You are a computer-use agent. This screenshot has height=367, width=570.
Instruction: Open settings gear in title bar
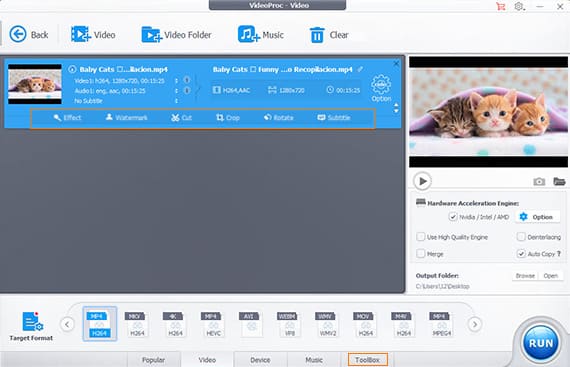tap(519, 7)
